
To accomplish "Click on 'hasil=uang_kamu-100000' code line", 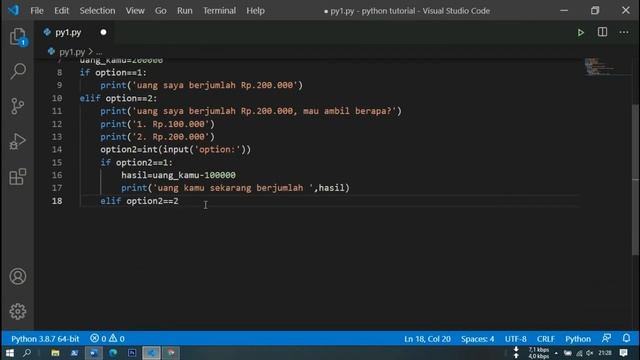I will [x=178, y=175].
